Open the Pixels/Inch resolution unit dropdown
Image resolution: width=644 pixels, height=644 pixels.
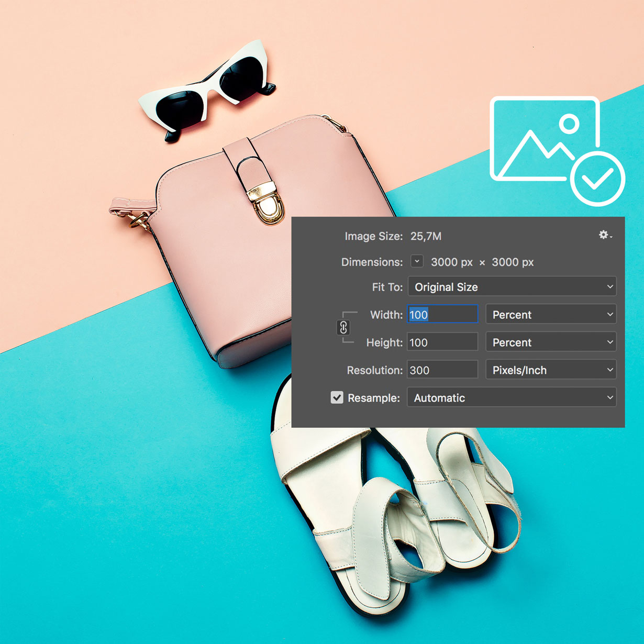(551, 370)
